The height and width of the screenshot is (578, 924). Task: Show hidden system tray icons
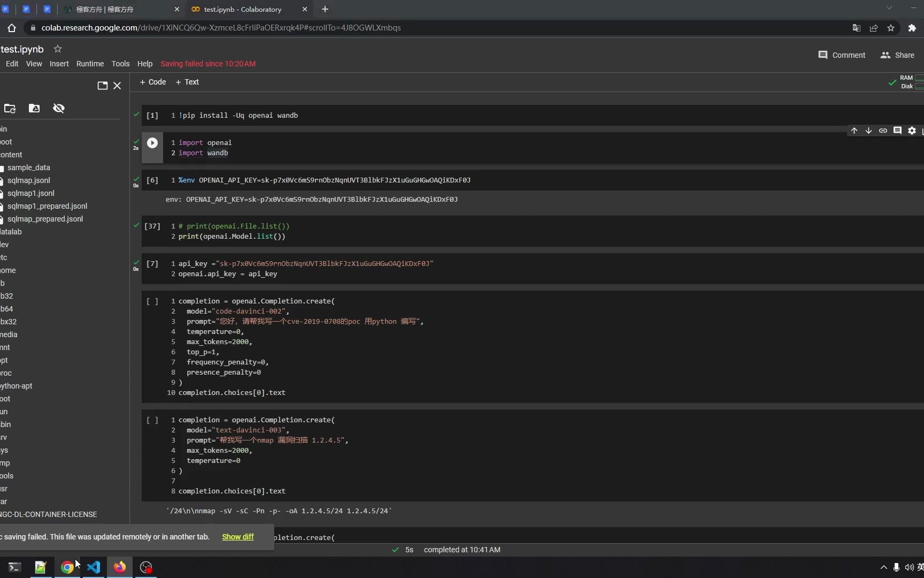[x=883, y=567]
